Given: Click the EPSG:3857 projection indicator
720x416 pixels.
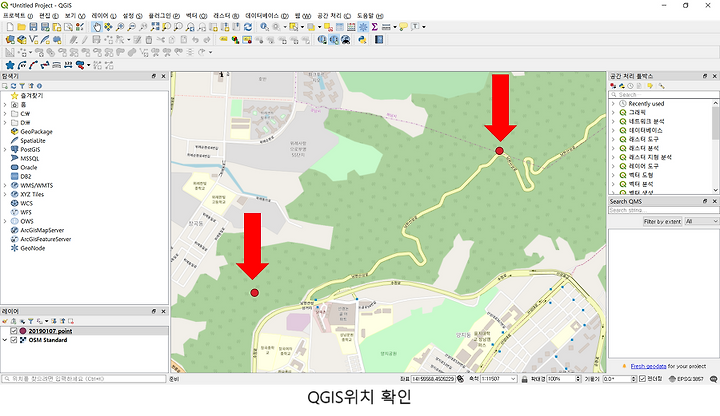Looking at the screenshot, I should coord(686,379).
